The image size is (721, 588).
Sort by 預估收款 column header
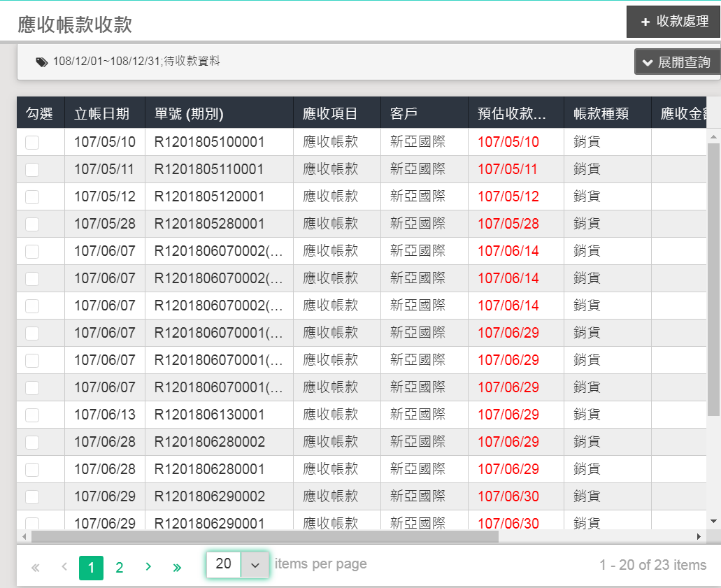point(511,113)
